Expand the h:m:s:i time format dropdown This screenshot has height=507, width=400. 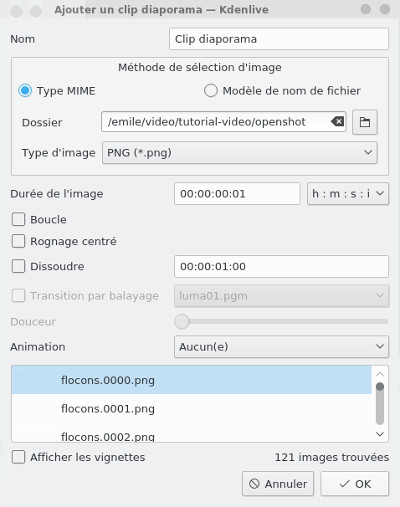coord(348,194)
